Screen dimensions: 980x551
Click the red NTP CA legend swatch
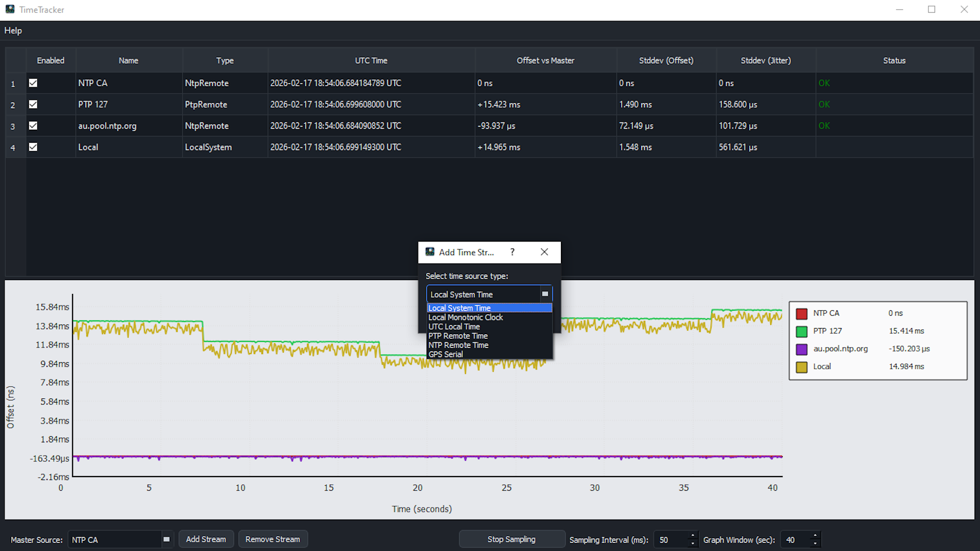coord(801,314)
